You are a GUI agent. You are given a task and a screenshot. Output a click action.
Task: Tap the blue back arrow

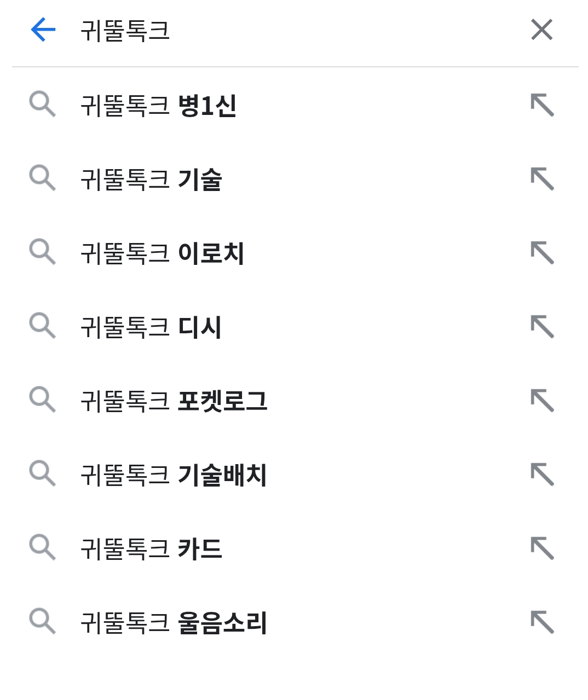coord(43,30)
